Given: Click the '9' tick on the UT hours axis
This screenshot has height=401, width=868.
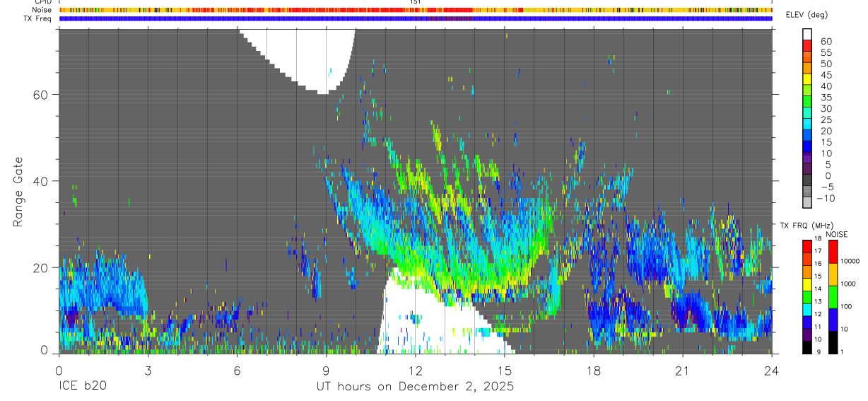Looking at the screenshot, I should coord(326,371).
